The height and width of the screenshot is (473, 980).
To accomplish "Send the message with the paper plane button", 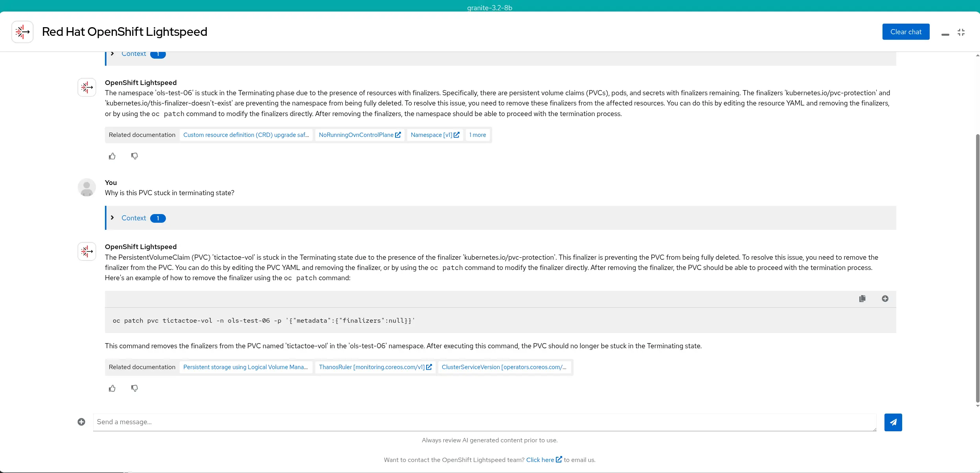I will tap(893, 422).
